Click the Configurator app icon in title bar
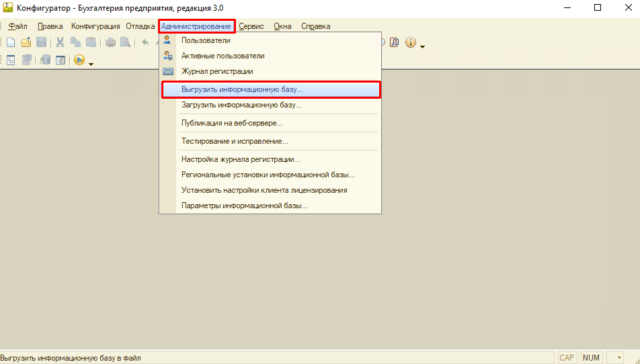 pos(8,8)
